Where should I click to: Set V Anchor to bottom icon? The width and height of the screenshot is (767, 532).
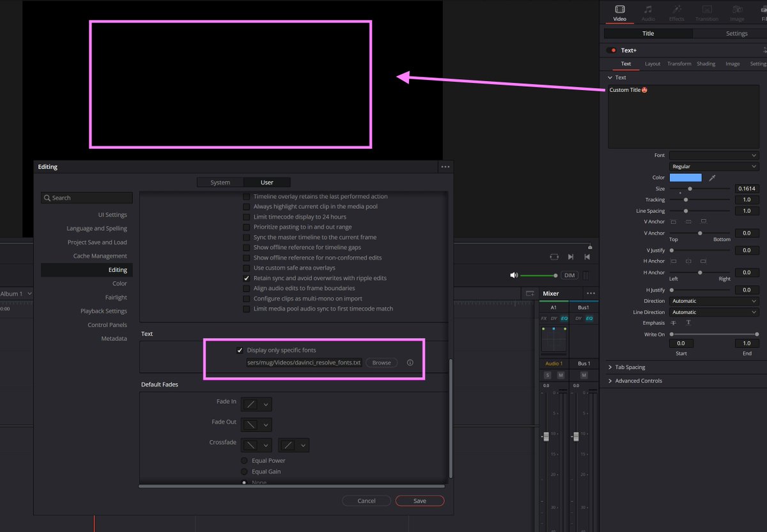703,222
